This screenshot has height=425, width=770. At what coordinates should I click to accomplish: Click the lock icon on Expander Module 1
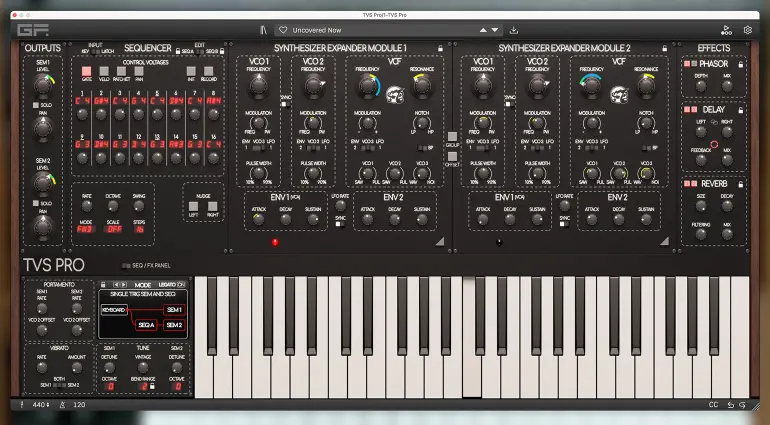438,48
